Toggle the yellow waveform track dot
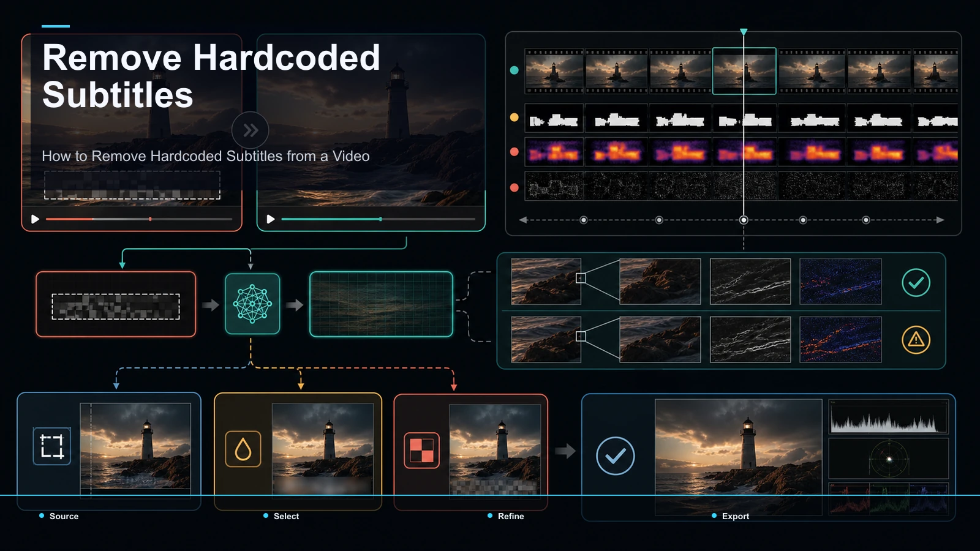 (514, 117)
